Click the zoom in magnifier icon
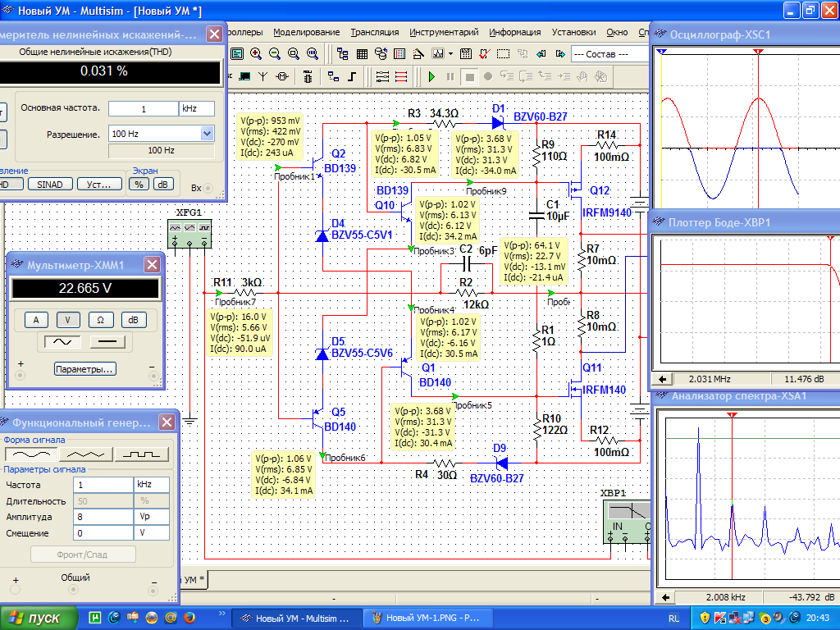Viewport: 840px width, 630px height. [x=256, y=54]
